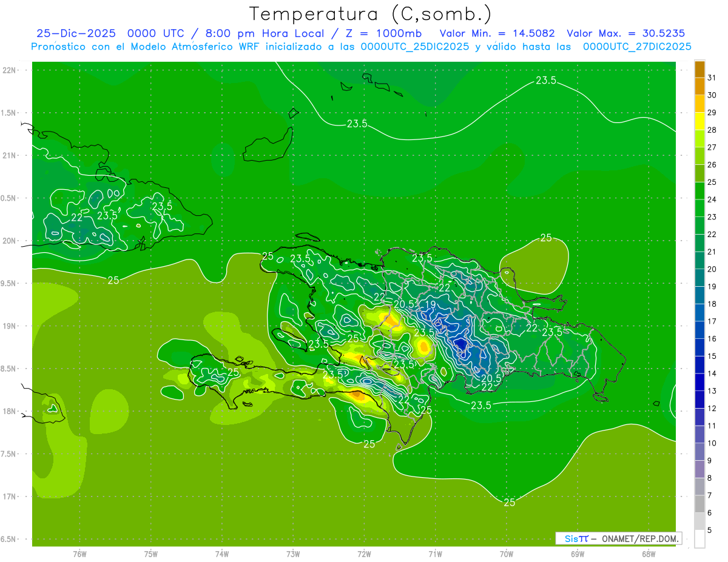Click legend value 5
The image size is (728, 562).
[709, 530]
